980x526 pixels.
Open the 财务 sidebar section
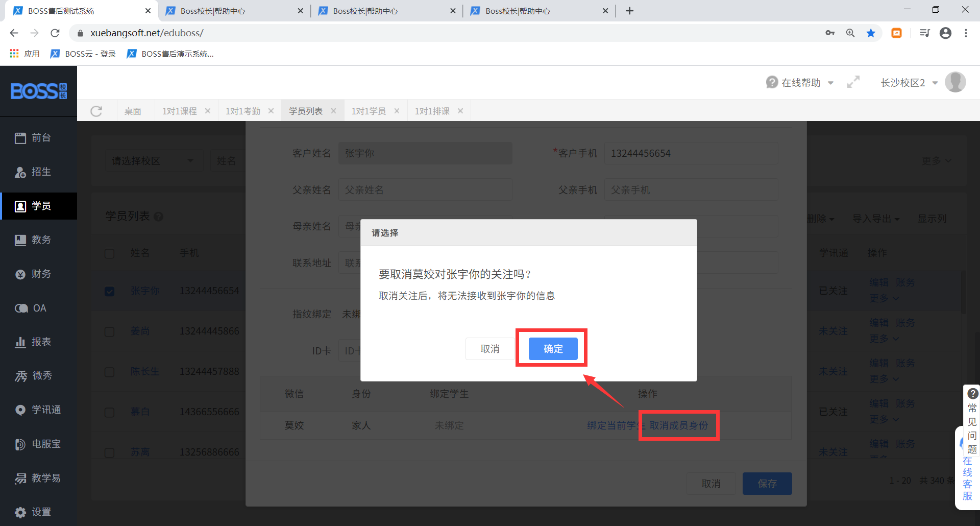tap(38, 274)
